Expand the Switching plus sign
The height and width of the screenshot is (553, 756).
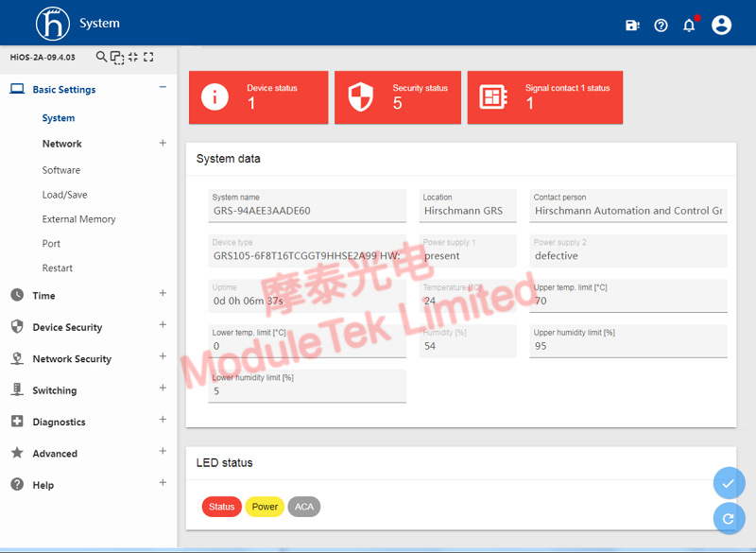(x=163, y=389)
